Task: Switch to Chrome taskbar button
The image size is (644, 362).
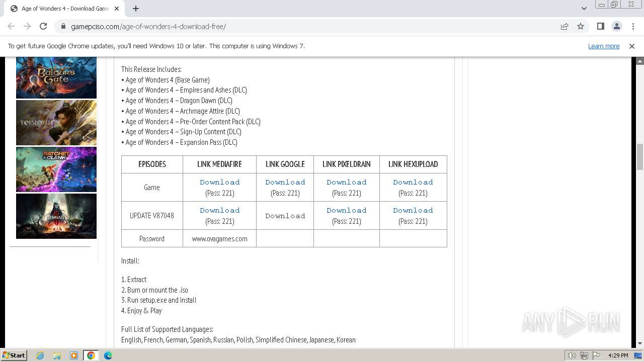Action: click(91, 355)
